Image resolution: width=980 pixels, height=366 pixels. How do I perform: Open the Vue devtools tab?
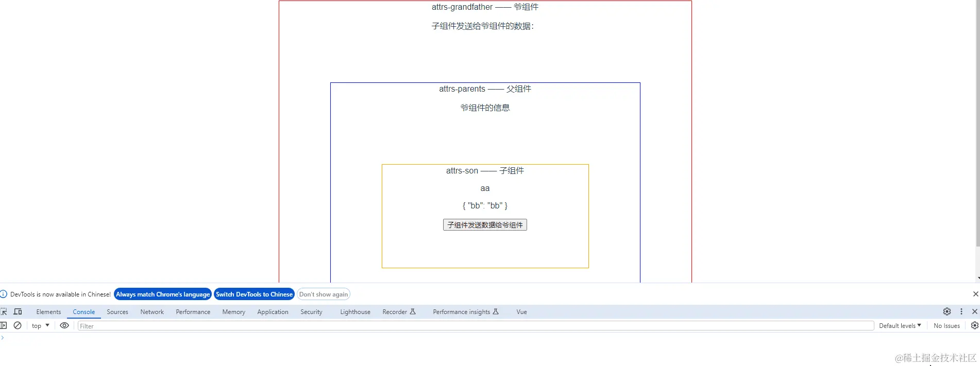point(521,312)
